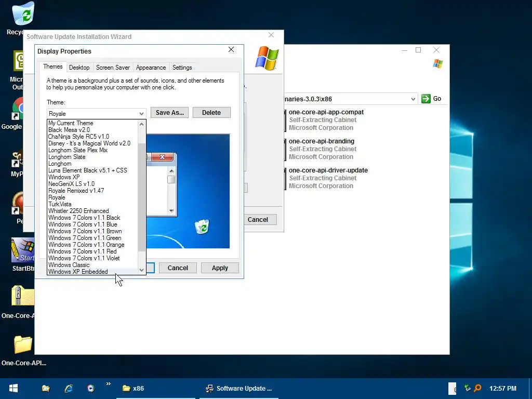Screen dimensions: 532x399
Task: Switch to the Appearance tab
Action: 151,68
